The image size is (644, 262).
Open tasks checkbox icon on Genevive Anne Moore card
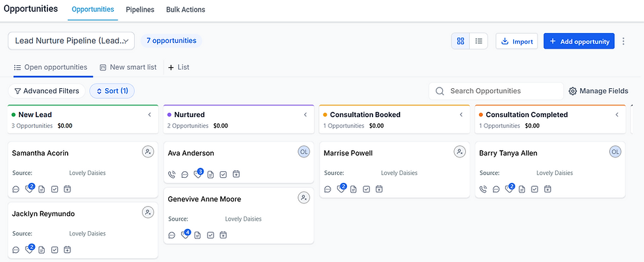(210, 235)
